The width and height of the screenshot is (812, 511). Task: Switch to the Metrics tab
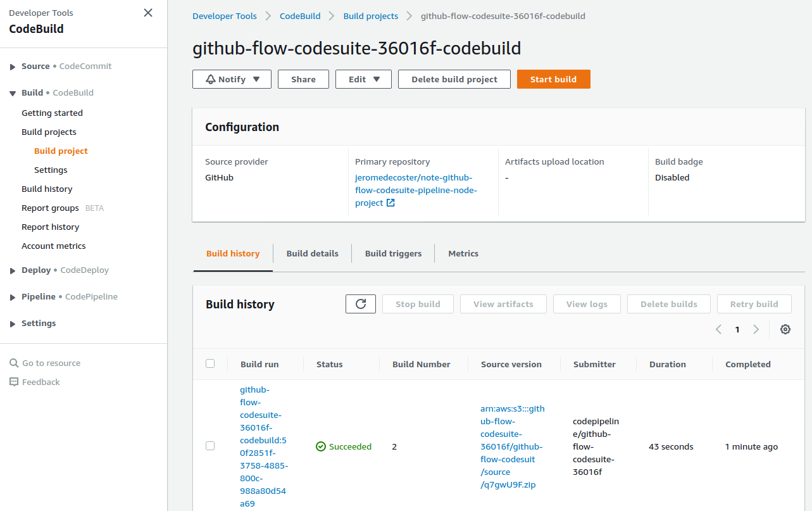coord(463,253)
